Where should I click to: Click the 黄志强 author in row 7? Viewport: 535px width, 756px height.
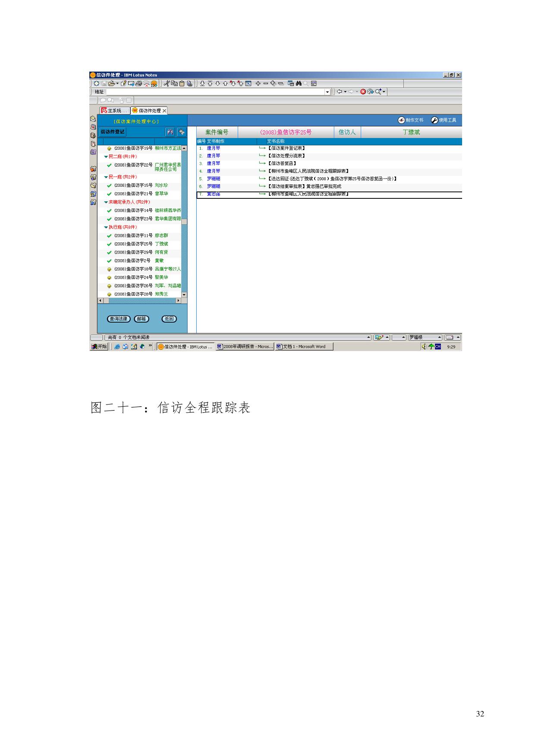pos(214,194)
